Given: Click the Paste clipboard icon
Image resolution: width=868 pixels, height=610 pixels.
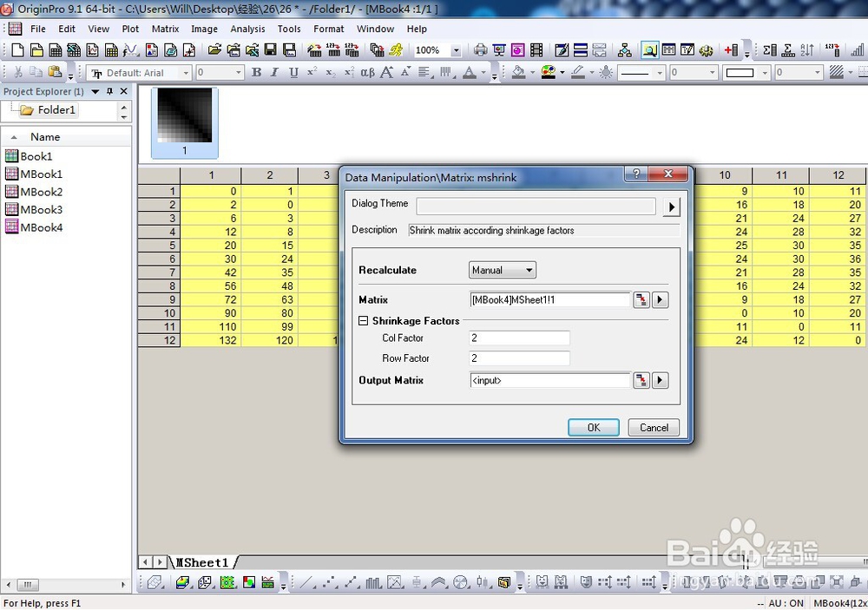Looking at the screenshot, I should click(x=55, y=72).
